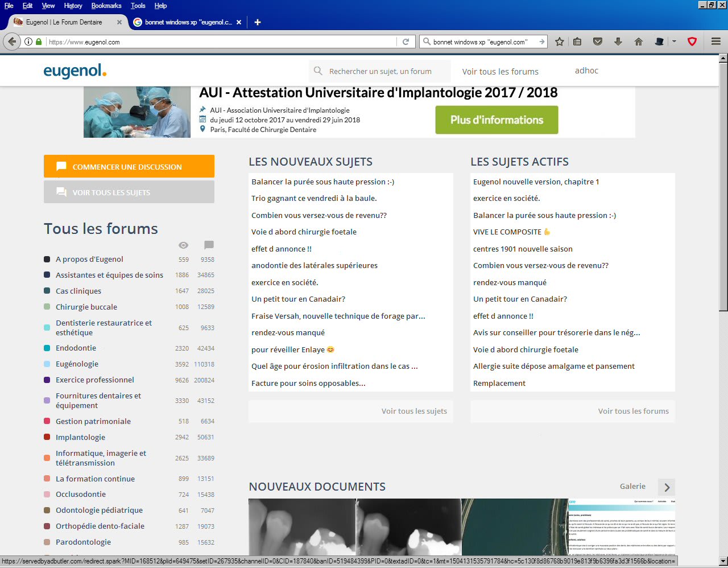Click the grey Voir tous les sujets button

pos(129,192)
